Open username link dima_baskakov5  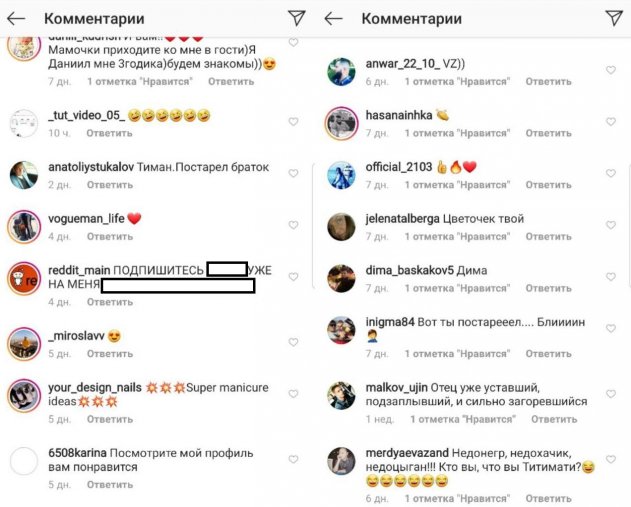click(x=410, y=270)
